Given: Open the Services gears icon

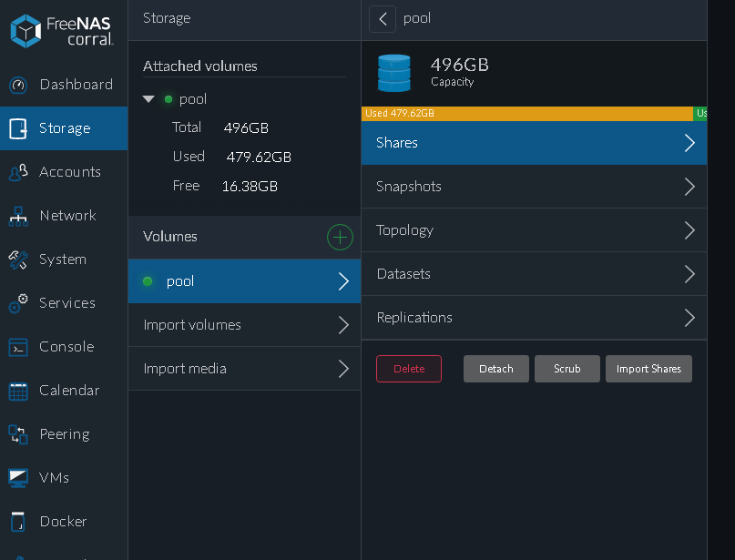Looking at the screenshot, I should click(18, 303).
